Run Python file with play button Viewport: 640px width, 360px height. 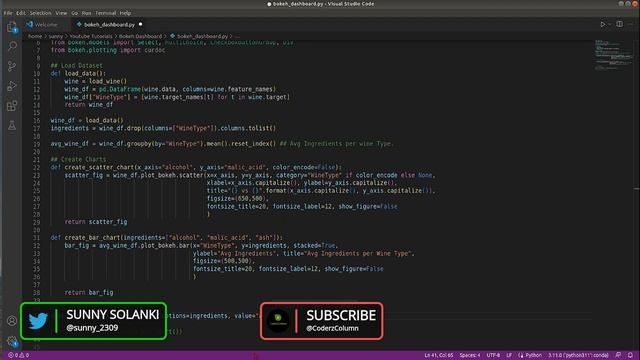[602, 24]
